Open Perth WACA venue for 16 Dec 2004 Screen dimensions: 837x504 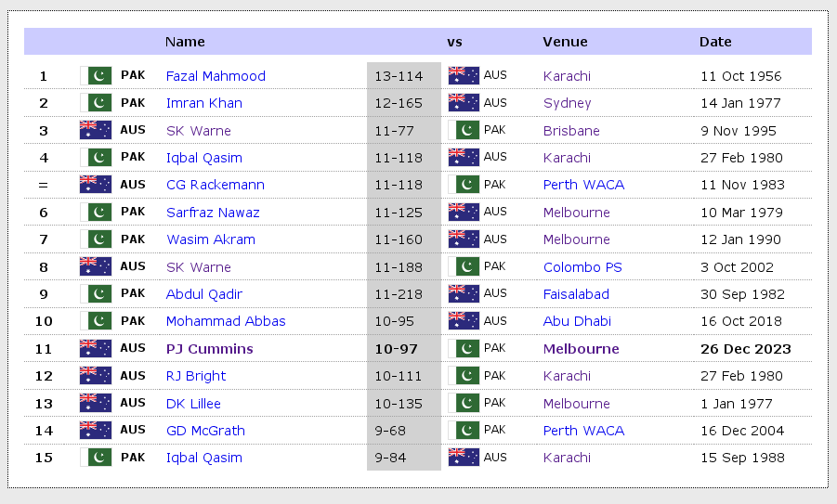pyautogui.click(x=583, y=431)
